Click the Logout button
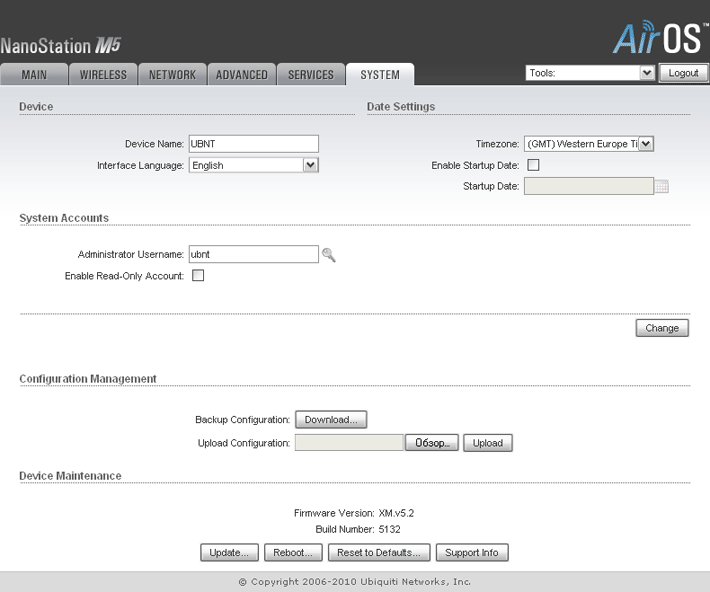The image size is (710, 592). 683,73
